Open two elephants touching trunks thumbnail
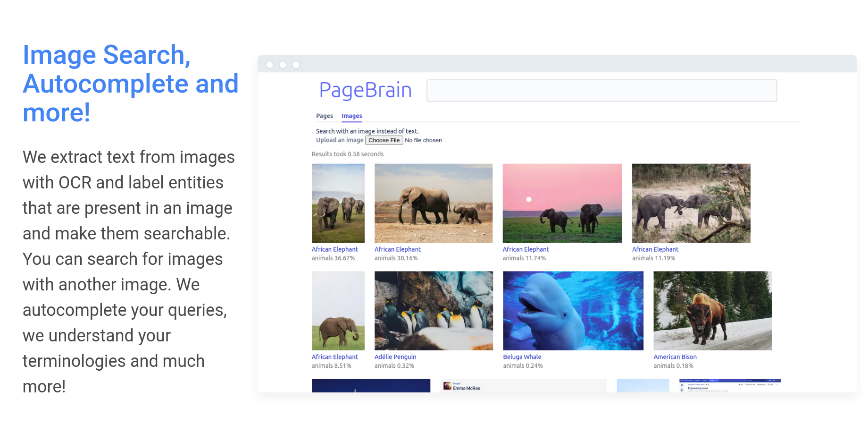Image resolution: width=868 pixels, height=425 pixels. point(691,203)
